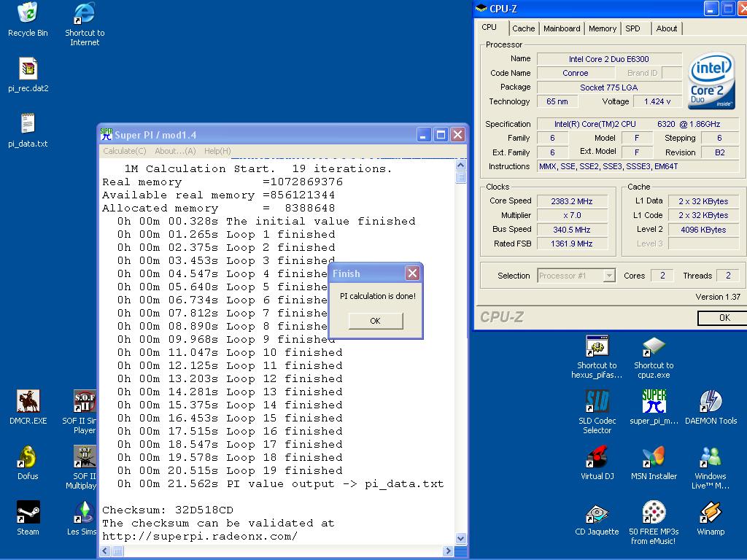The height and width of the screenshot is (560, 747).
Task: Open DAEMON Tools desktop icon
Action: coord(711,407)
